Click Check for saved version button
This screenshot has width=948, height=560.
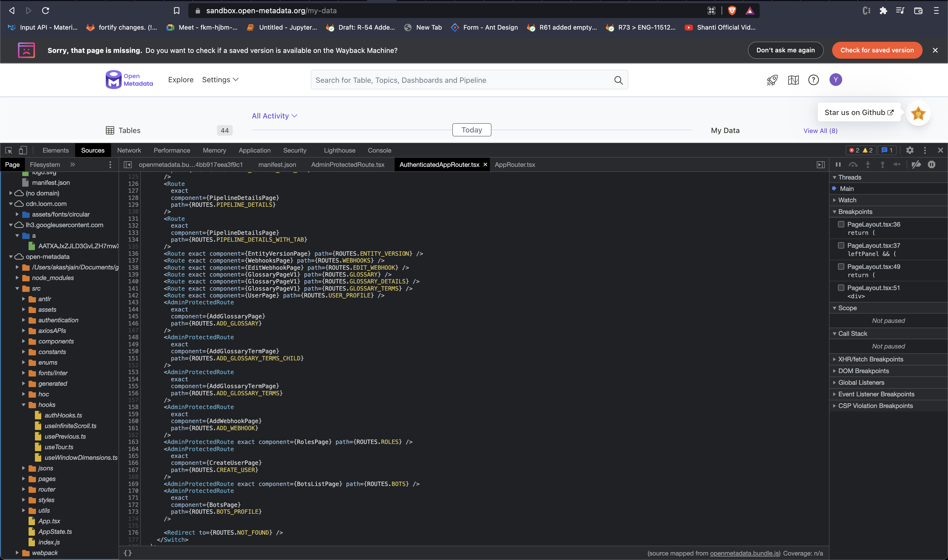[877, 50]
